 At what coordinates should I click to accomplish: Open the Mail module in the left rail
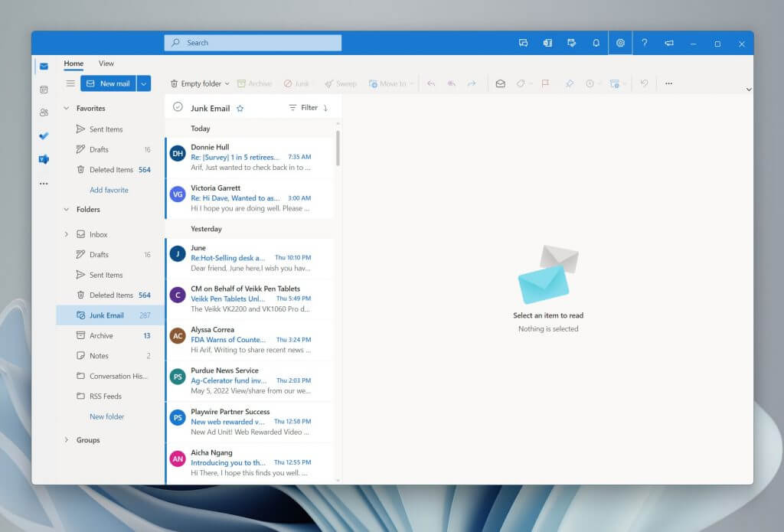[x=44, y=67]
